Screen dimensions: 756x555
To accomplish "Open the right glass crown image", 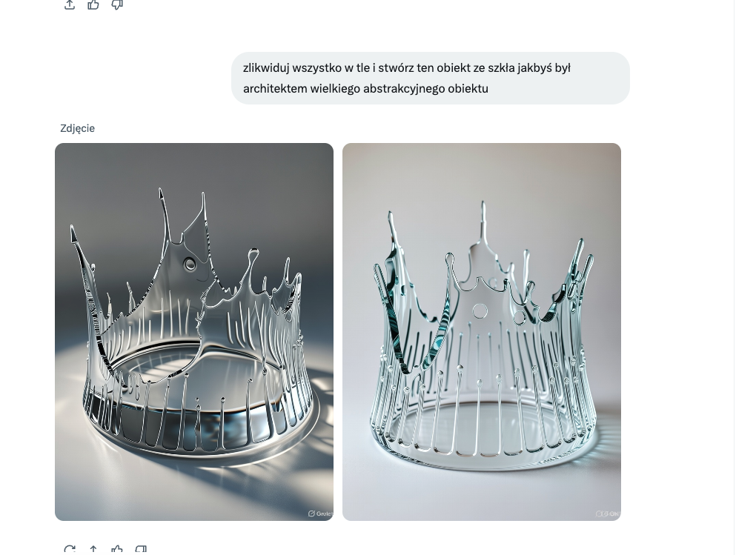I will pyautogui.click(x=482, y=332).
